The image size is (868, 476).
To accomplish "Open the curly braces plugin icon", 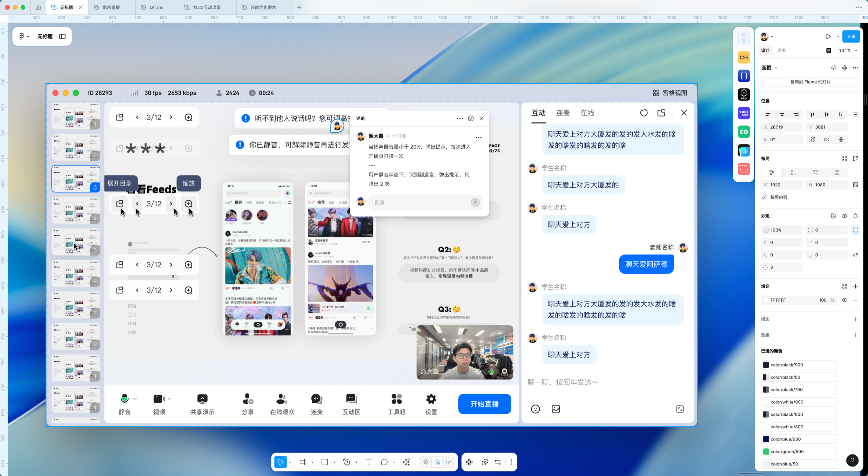I will click(x=744, y=76).
